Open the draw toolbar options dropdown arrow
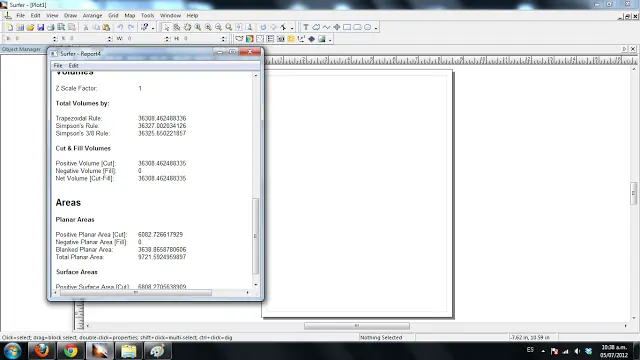The image size is (640, 360). click(x=376, y=28)
